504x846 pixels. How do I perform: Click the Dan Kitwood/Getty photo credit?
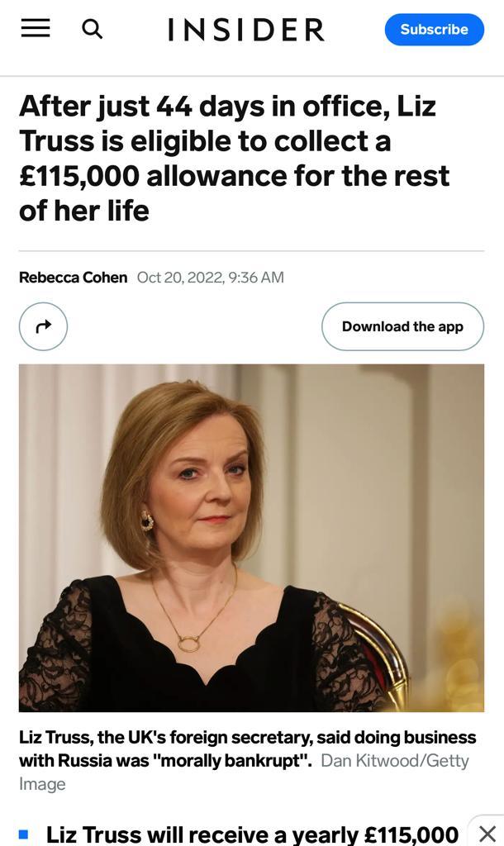click(394, 760)
